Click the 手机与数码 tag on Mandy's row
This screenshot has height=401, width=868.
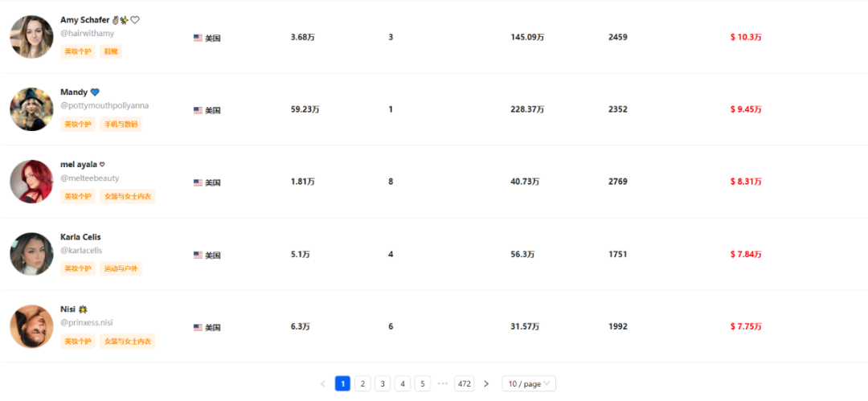coord(121,125)
